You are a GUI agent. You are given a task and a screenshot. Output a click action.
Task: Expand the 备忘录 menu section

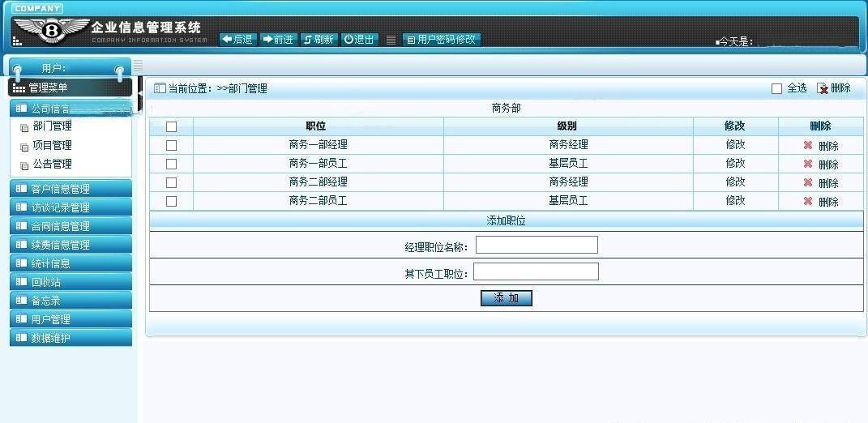coord(71,301)
